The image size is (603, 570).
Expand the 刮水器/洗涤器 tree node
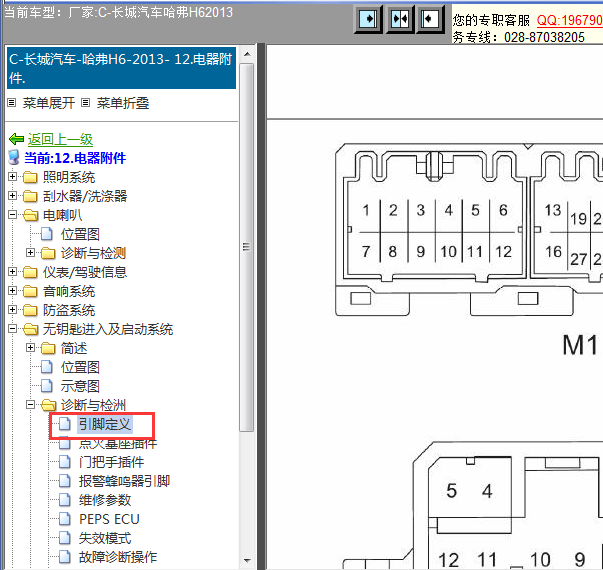[13, 197]
